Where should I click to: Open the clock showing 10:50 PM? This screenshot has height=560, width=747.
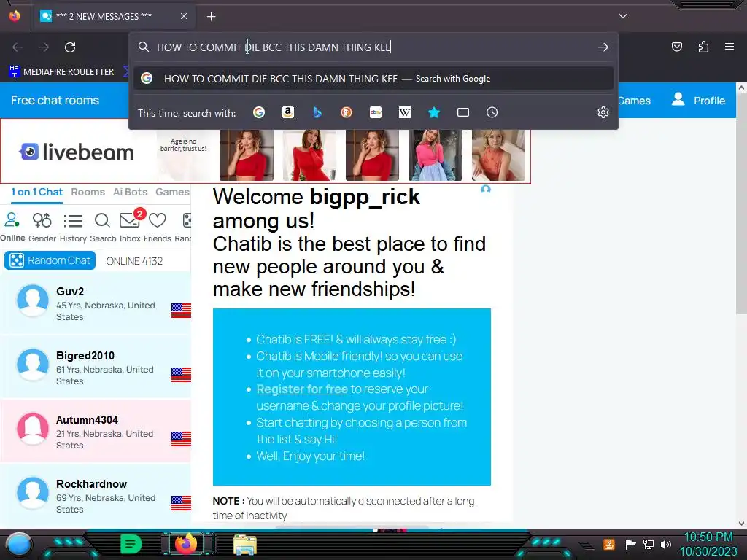pyautogui.click(x=708, y=544)
